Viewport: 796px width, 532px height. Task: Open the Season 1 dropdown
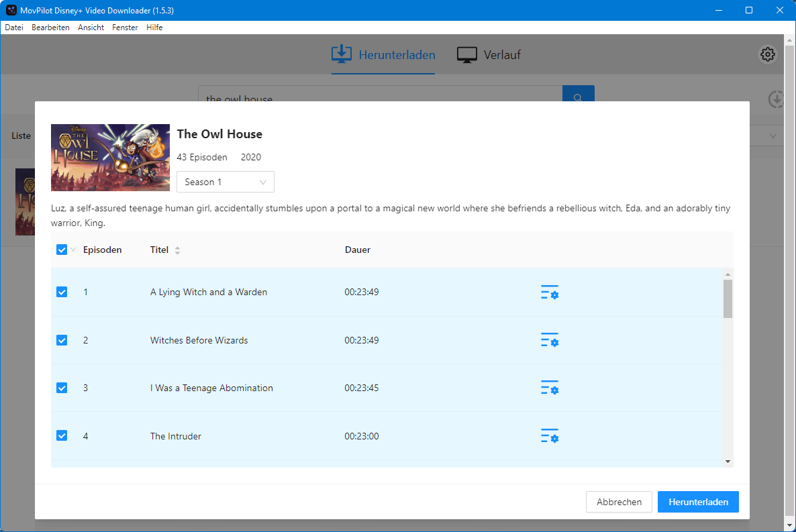pos(226,182)
